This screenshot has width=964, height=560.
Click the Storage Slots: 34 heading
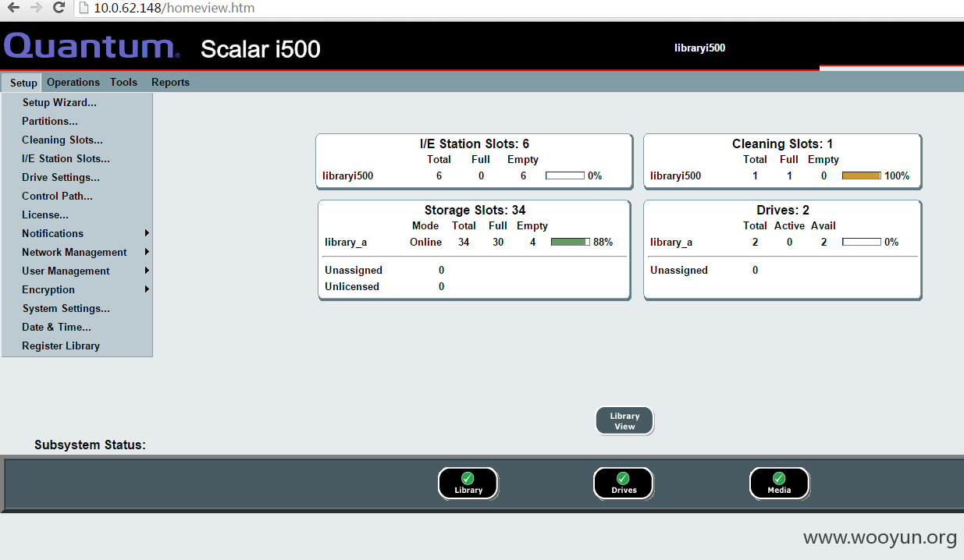click(x=475, y=210)
